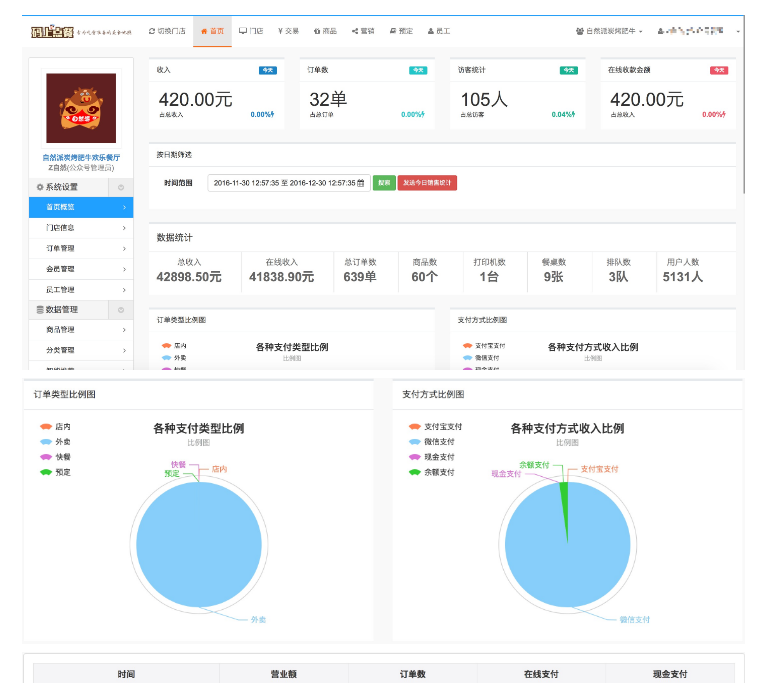Toggle 快餐 legend in the large order-type chart

point(55,457)
